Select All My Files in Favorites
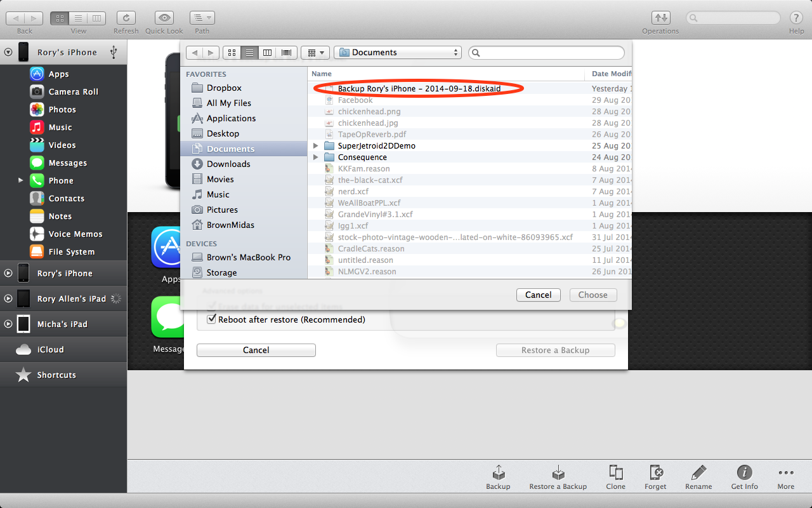 click(x=221, y=103)
